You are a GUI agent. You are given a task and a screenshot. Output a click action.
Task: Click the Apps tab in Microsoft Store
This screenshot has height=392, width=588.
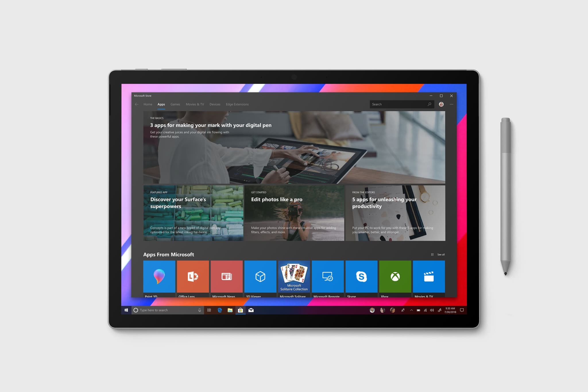(x=161, y=104)
